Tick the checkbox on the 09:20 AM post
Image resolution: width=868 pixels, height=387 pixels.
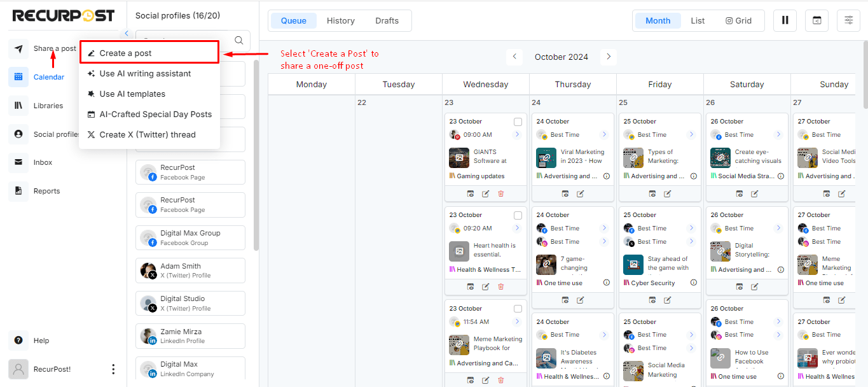click(x=518, y=215)
